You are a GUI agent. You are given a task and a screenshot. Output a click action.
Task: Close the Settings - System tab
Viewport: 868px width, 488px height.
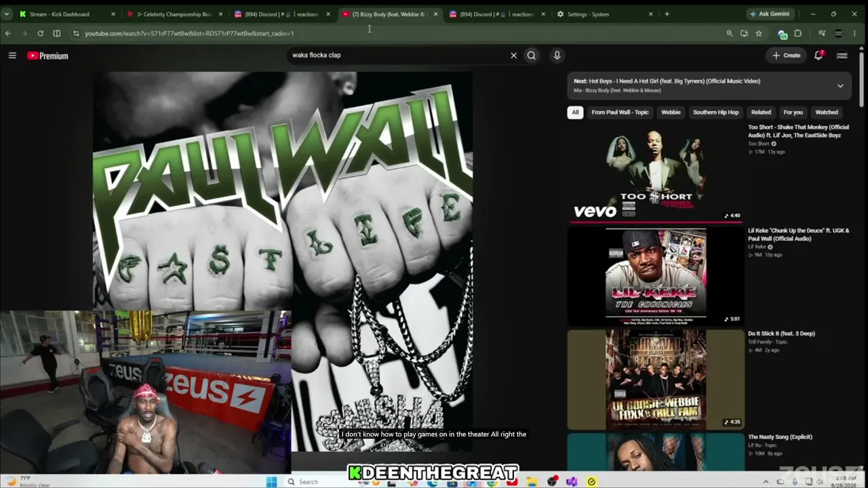pos(651,14)
